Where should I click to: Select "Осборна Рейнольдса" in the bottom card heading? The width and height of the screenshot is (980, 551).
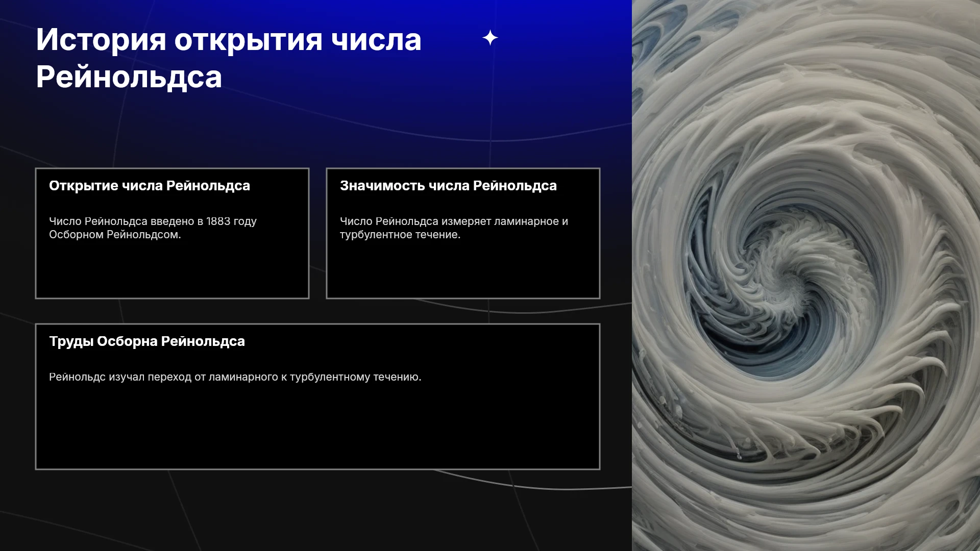point(171,341)
